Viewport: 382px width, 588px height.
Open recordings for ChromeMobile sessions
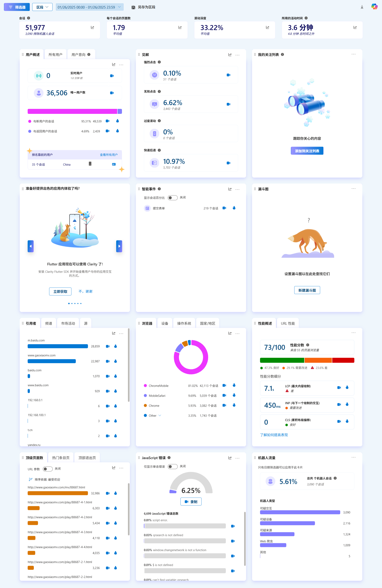point(224,385)
